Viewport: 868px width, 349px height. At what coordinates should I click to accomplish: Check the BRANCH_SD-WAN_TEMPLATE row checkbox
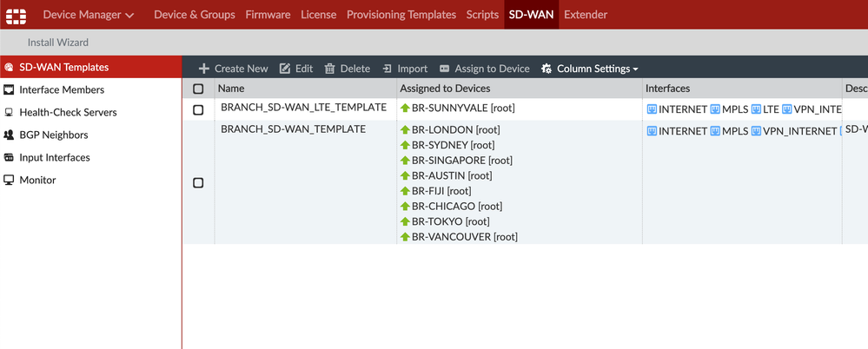198,183
